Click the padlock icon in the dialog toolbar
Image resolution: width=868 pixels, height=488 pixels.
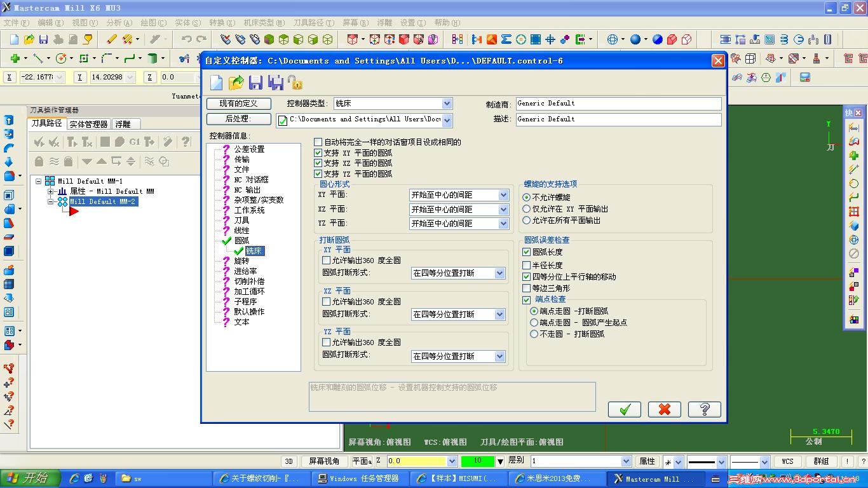[x=295, y=83]
